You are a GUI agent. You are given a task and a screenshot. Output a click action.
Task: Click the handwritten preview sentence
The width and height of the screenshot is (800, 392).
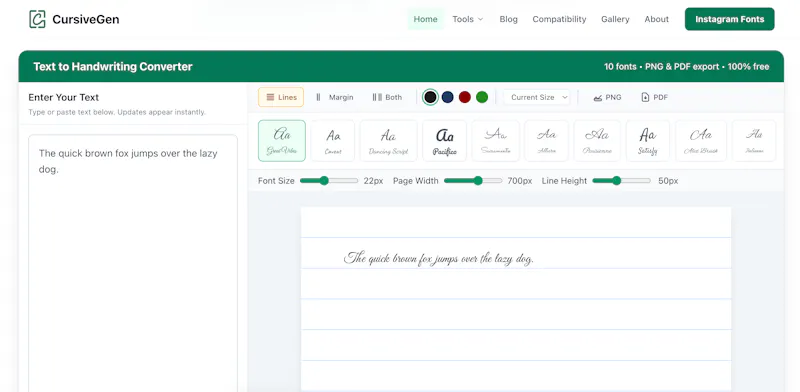[438, 259]
